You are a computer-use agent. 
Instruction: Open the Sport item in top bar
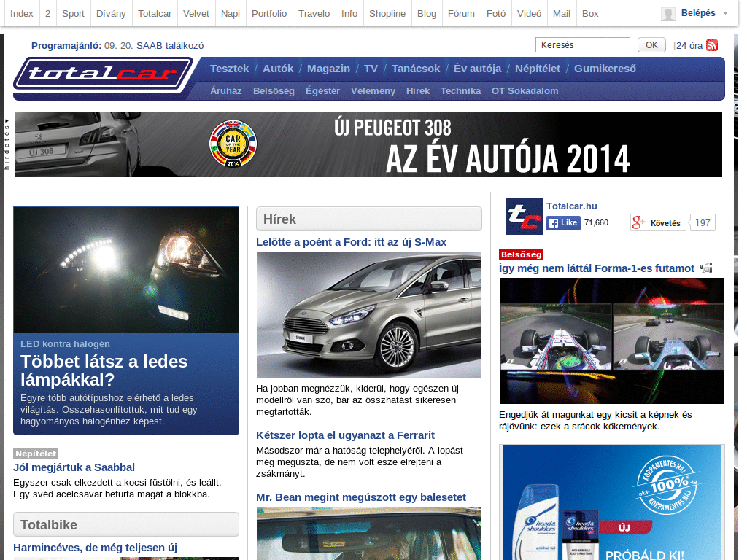click(x=73, y=13)
